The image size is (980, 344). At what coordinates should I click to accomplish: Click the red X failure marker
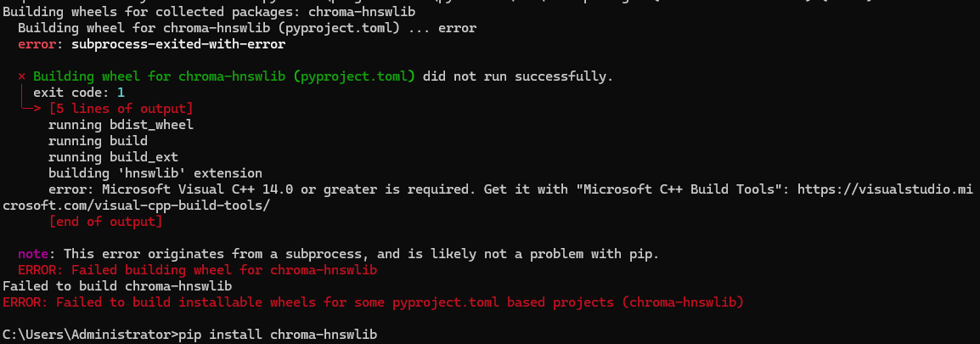coord(22,77)
